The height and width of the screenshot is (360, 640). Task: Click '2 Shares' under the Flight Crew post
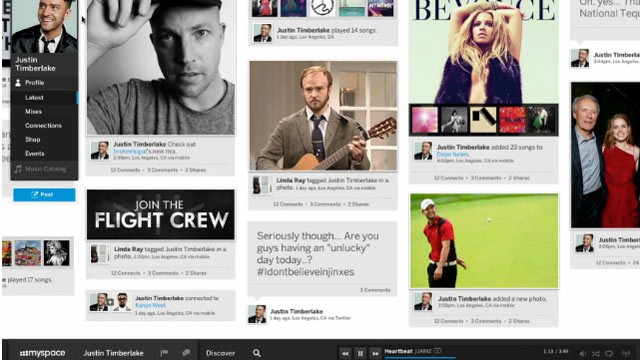point(196,273)
